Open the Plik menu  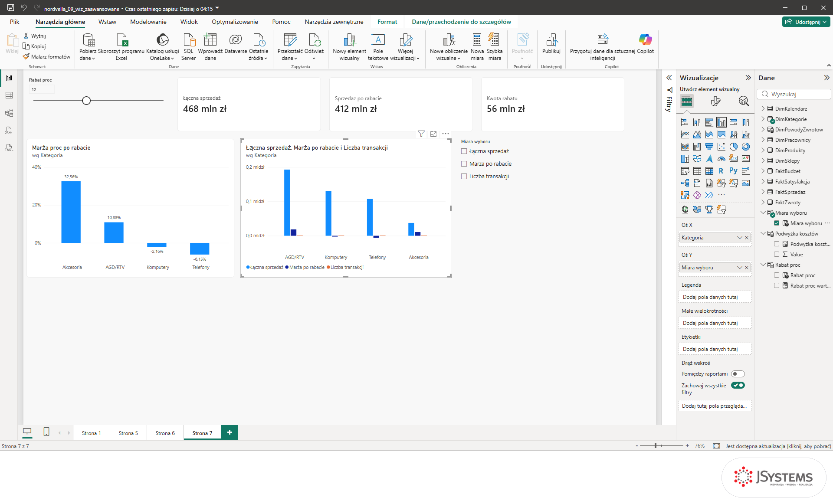pyautogui.click(x=15, y=22)
